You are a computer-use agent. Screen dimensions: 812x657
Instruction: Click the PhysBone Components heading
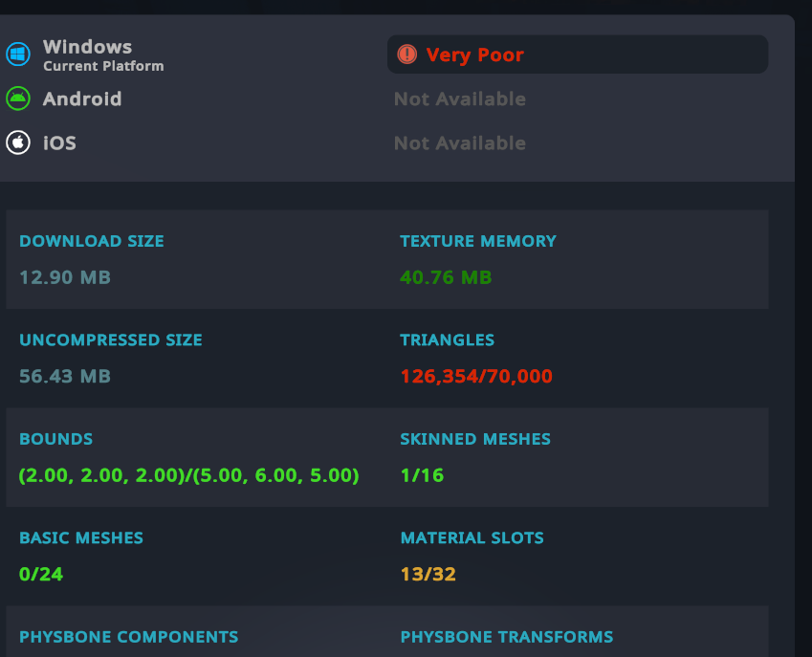tap(129, 637)
